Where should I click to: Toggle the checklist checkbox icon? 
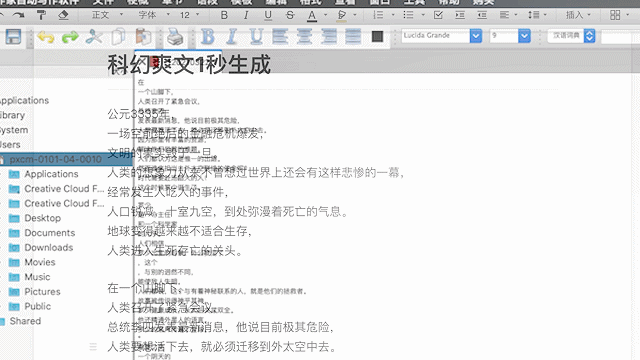click(x=438, y=15)
